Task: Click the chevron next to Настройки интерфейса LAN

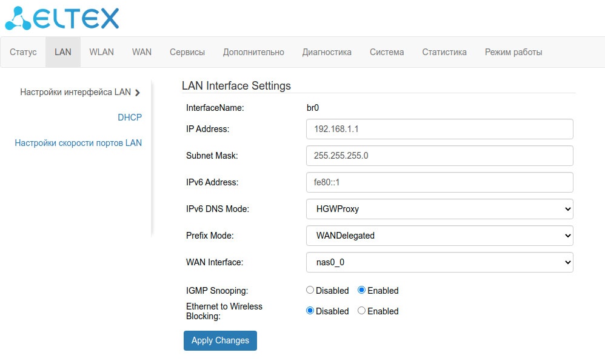Action: [x=138, y=93]
